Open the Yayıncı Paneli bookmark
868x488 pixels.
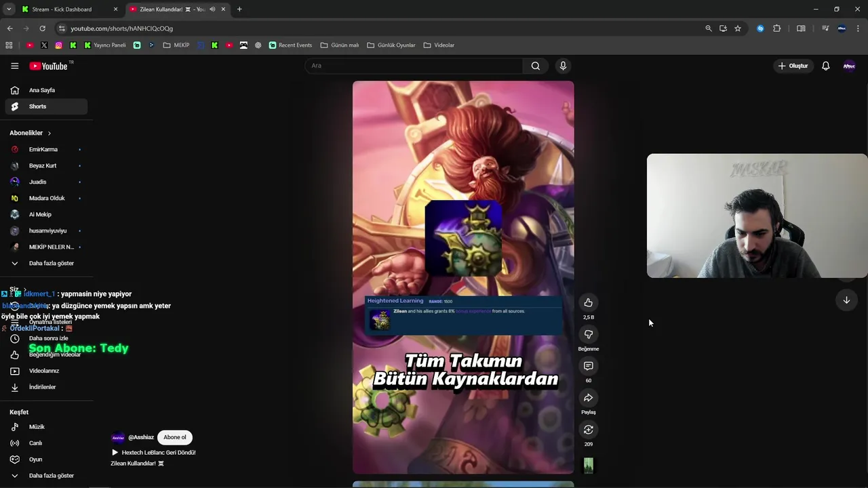coord(105,45)
